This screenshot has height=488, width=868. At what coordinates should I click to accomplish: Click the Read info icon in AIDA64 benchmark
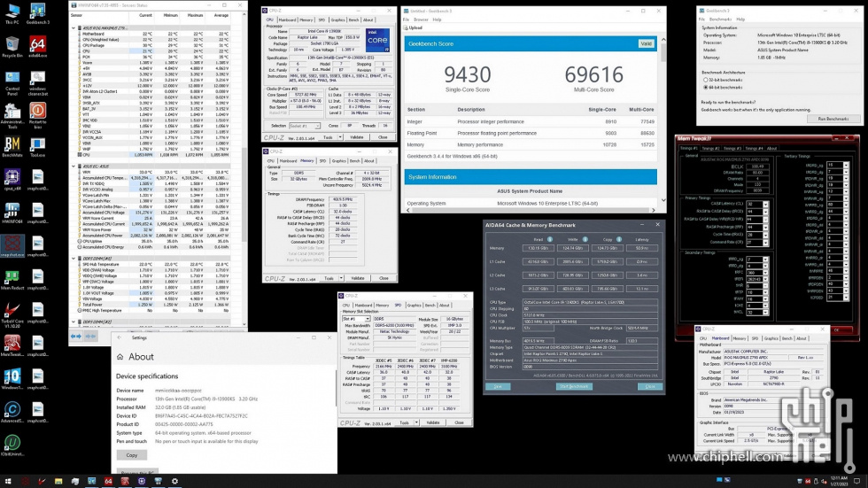[550, 240]
